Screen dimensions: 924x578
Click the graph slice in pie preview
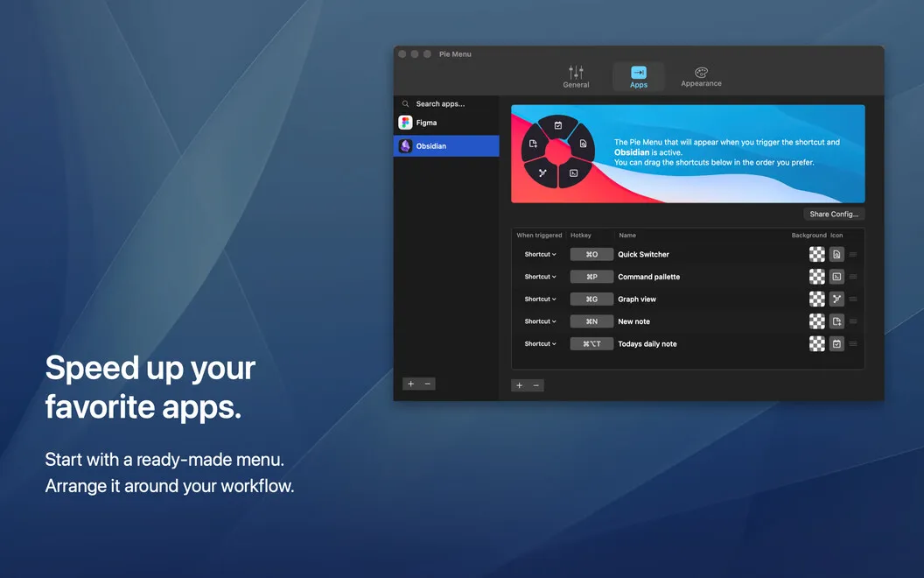click(x=542, y=173)
